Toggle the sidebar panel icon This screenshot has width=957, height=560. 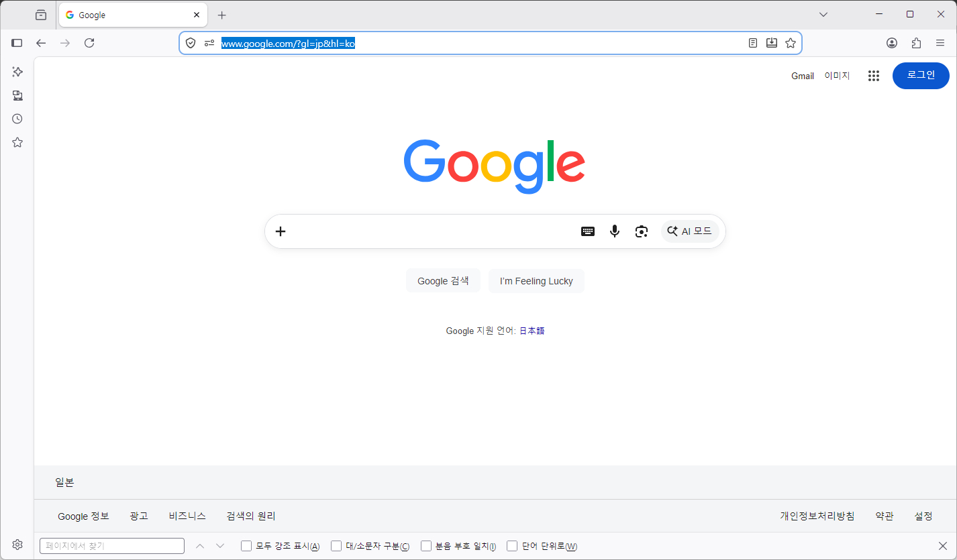[17, 43]
